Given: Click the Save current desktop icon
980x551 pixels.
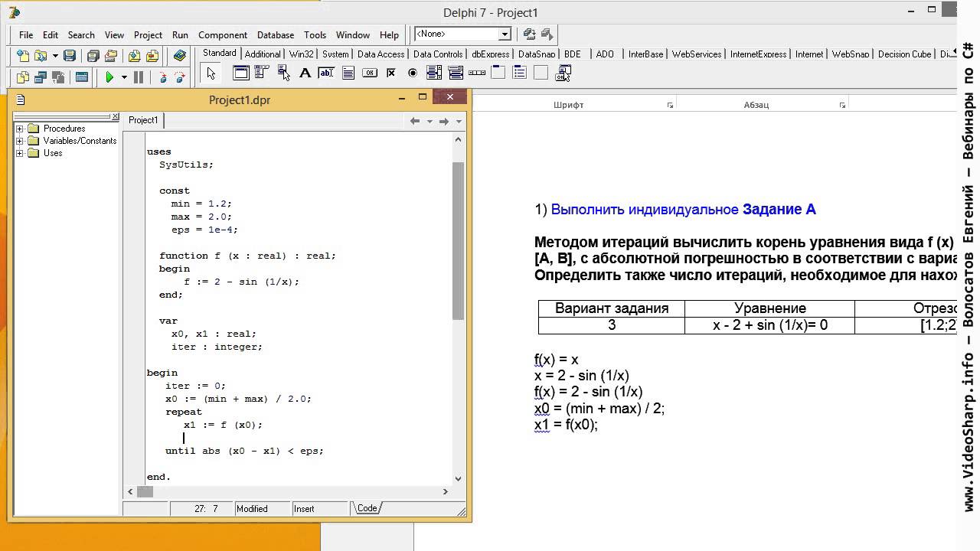Looking at the screenshot, I should [x=529, y=34].
